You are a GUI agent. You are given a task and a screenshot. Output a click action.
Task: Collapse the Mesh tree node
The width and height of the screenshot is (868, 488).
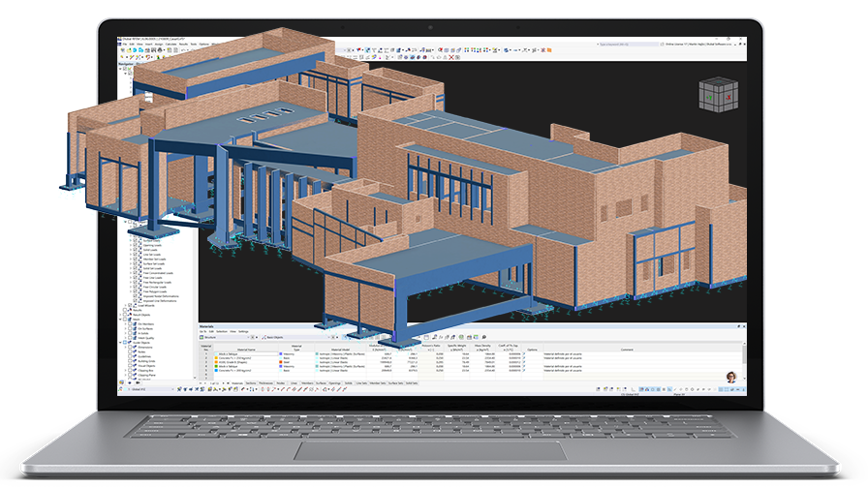point(120,320)
